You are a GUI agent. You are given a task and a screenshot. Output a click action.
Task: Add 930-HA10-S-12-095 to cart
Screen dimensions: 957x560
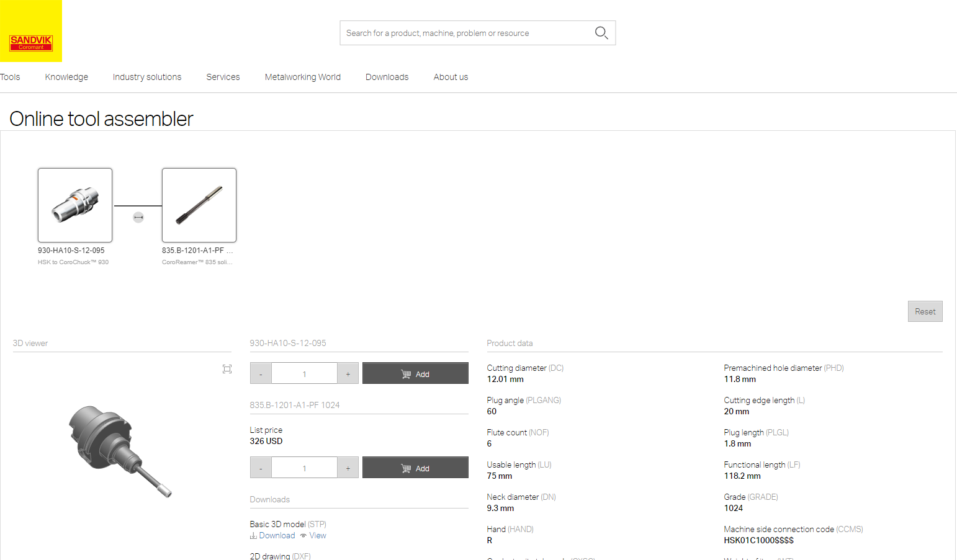coord(415,374)
